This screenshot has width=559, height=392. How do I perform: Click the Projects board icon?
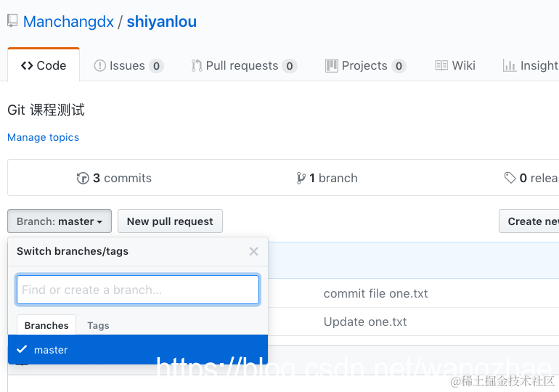point(331,65)
